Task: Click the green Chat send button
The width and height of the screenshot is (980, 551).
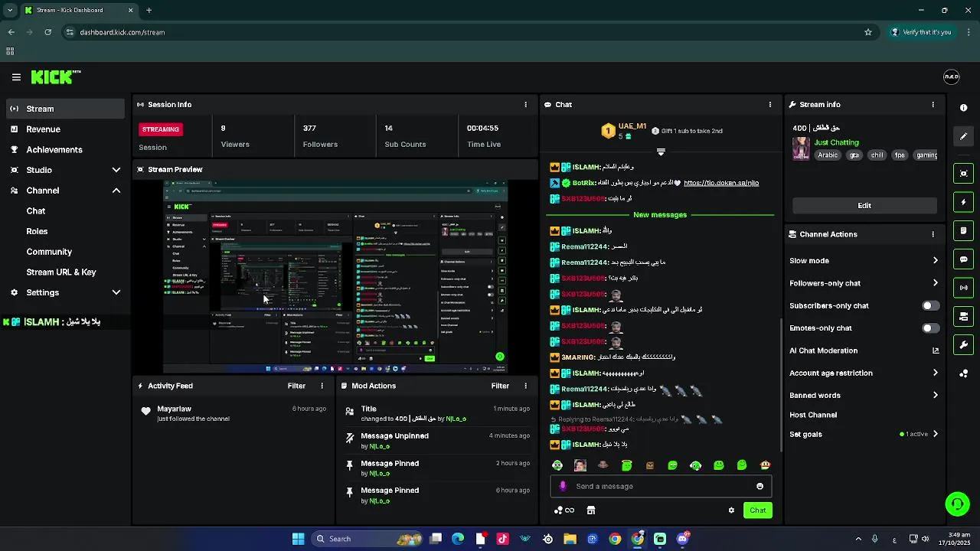Action: (757, 510)
